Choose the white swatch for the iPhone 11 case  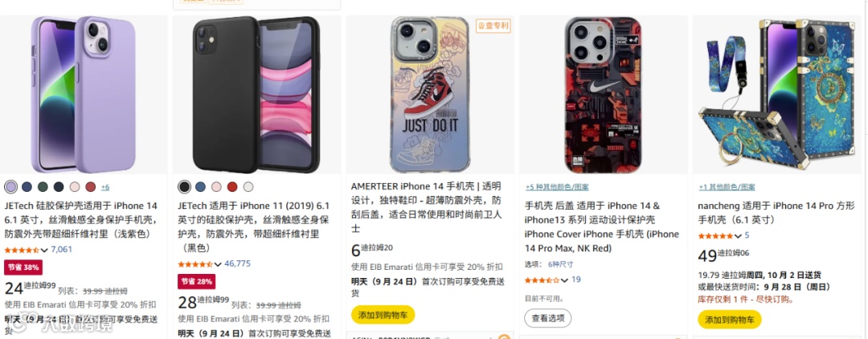coord(248,187)
